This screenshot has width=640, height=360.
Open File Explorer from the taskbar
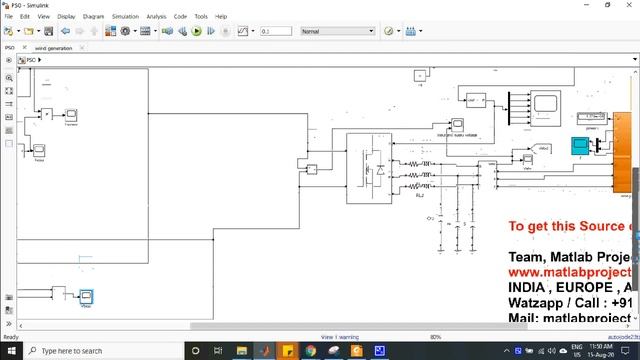(242, 351)
